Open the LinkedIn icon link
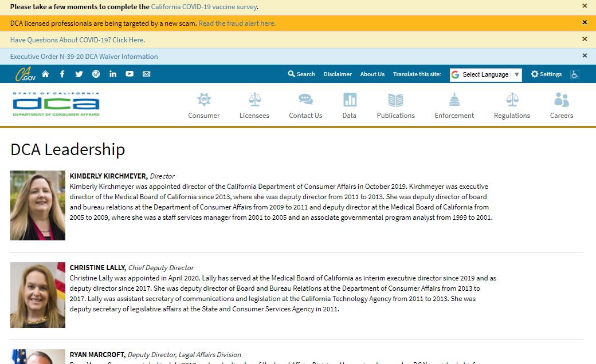Viewport: 596px width, 364px height. point(113,74)
